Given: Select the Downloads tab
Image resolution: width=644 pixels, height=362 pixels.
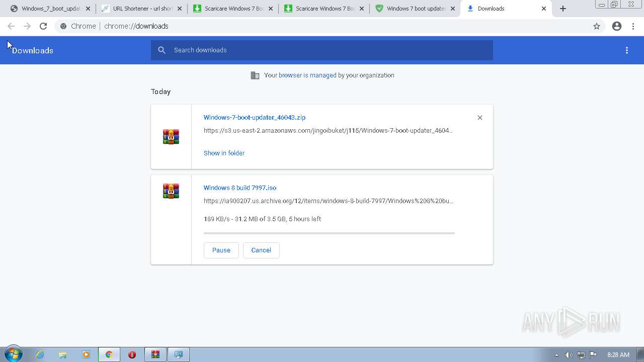Looking at the screenshot, I should click(x=506, y=9).
